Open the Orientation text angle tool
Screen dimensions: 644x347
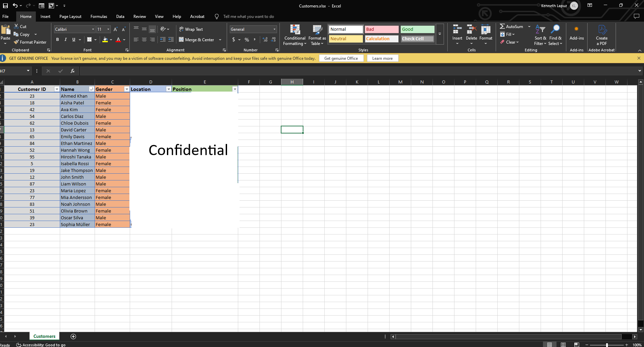pyautogui.click(x=163, y=29)
